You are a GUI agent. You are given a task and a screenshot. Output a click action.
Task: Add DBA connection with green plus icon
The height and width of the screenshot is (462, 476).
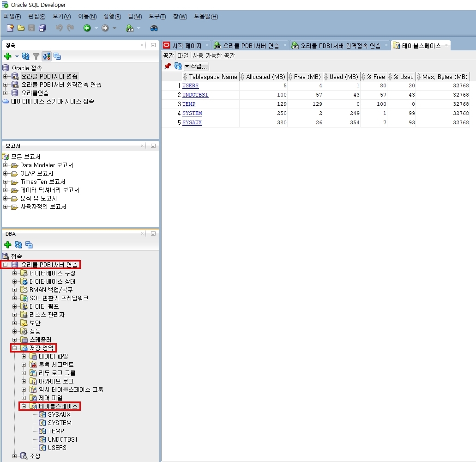point(7,244)
